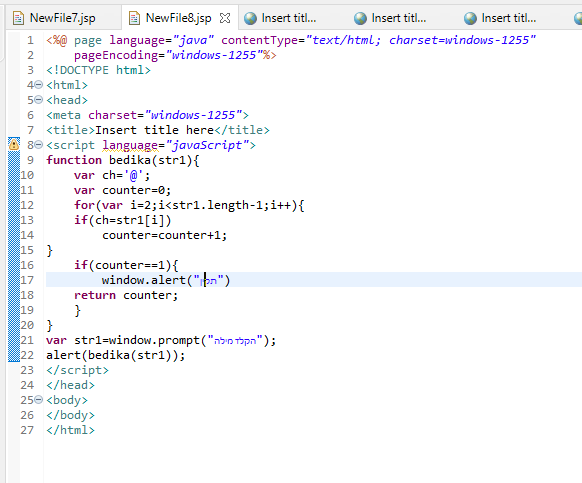Click on 'if(counter==1){' line

126,265
